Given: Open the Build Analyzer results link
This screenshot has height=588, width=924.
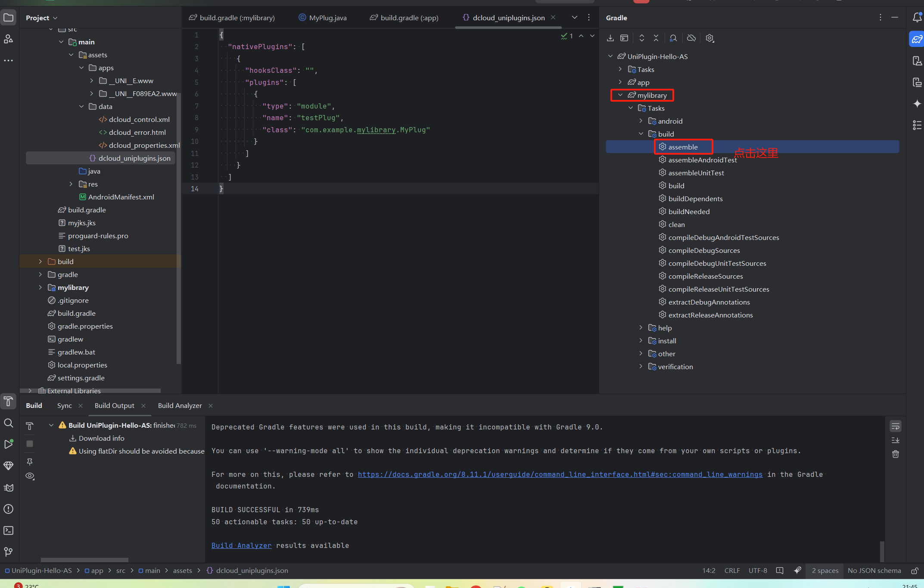Looking at the screenshot, I should coord(241,545).
